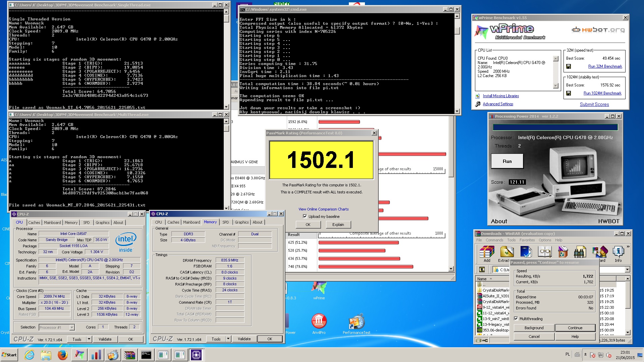Switch to the bar-chart app in the taskbar

[96, 355]
